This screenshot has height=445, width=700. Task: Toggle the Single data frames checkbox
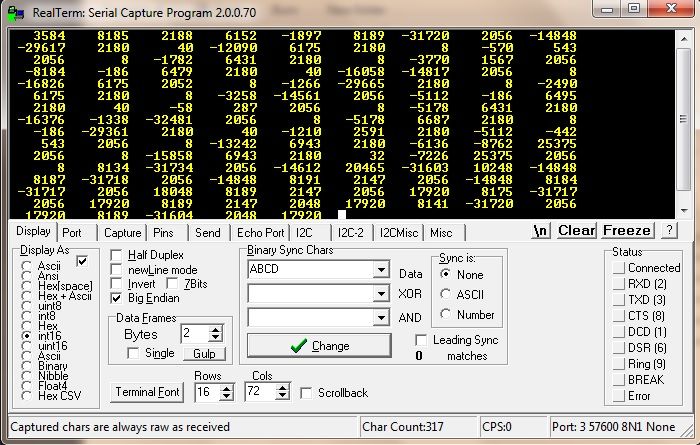click(133, 353)
